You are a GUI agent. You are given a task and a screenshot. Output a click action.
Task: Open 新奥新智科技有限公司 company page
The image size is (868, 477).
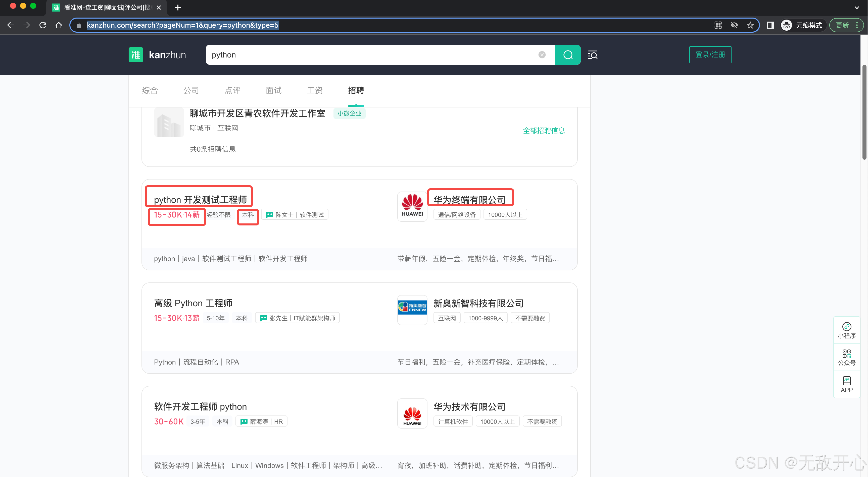[478, 303]
